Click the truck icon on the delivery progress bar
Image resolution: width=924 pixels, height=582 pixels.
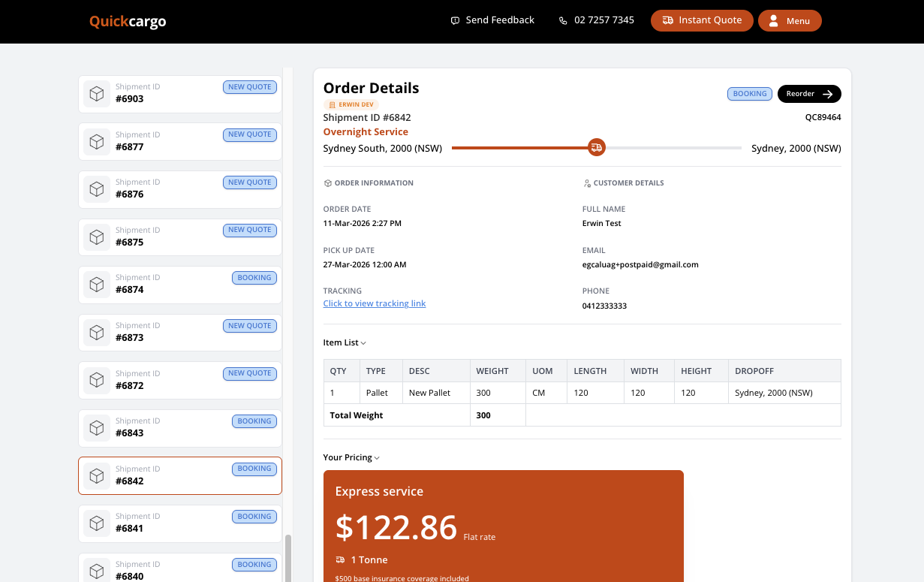[597, 147]
